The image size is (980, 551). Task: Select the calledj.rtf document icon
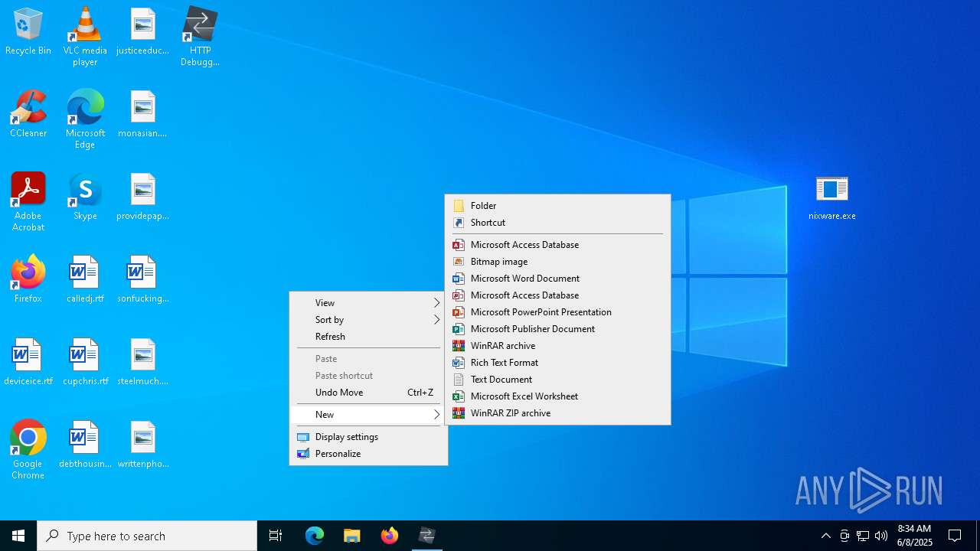(85, 280)
